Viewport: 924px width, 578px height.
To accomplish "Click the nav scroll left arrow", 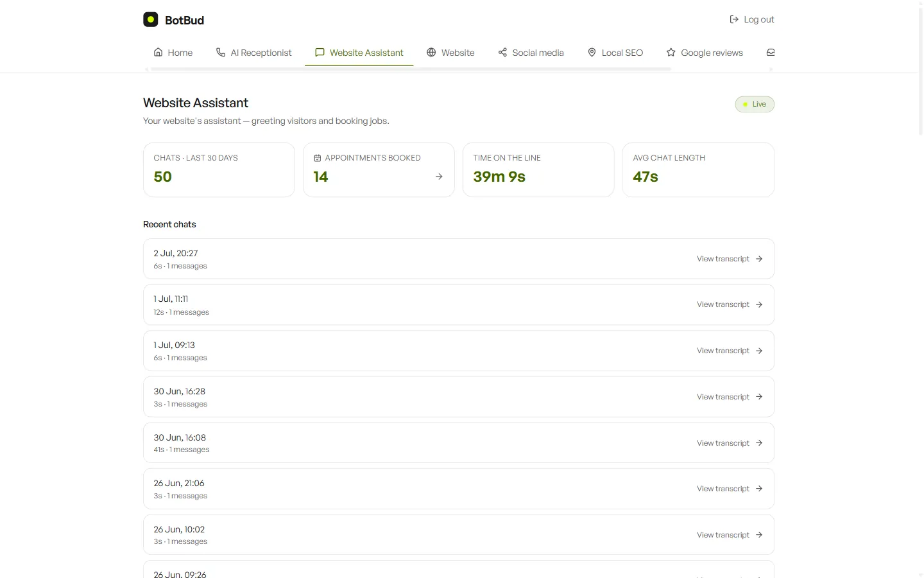I will 146,69.
